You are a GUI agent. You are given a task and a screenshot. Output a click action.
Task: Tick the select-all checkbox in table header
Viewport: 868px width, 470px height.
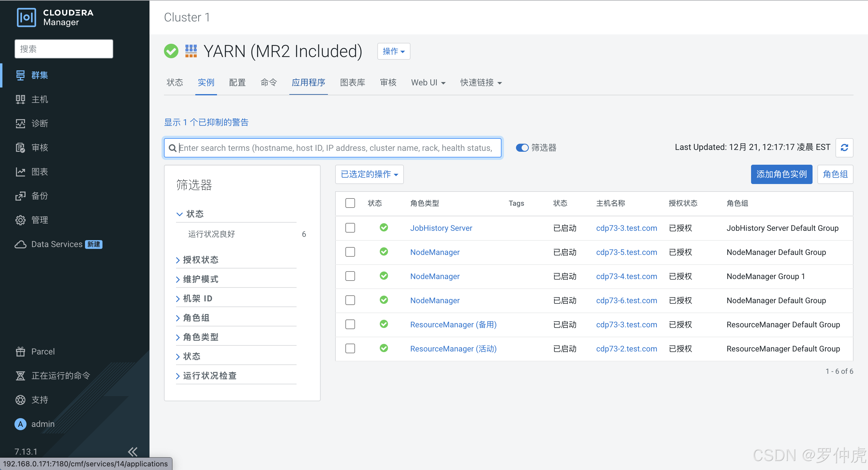[x=350, y=203]
